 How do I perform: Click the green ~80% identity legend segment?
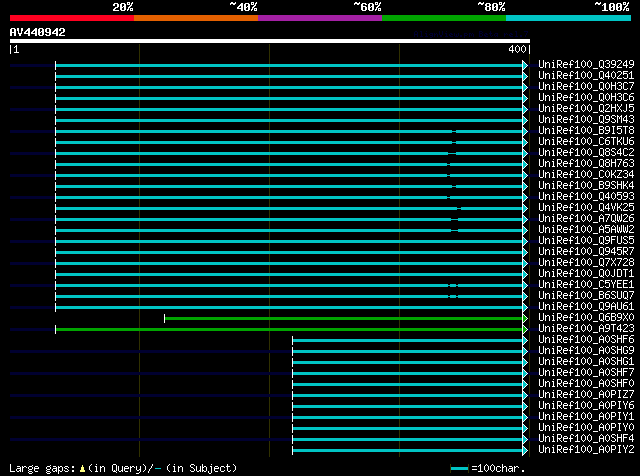tap(444, 18)
